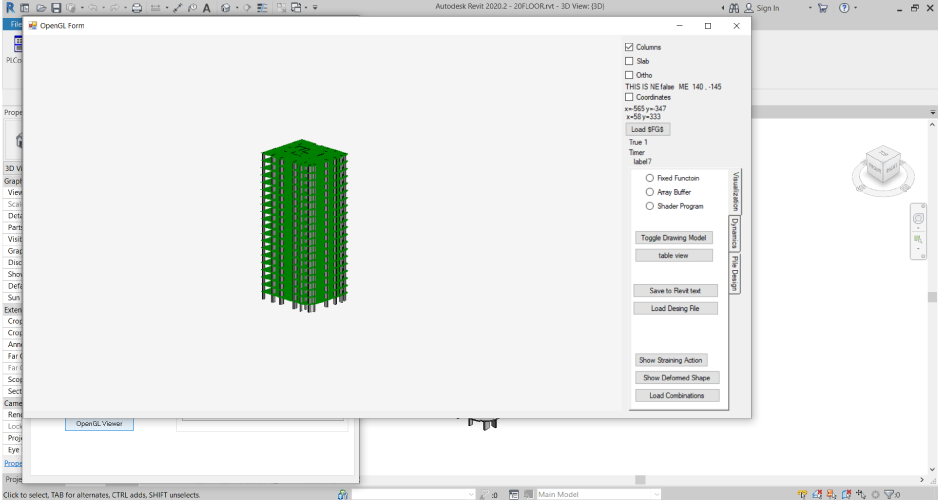Click the table view button
The height and width of the screenshot is (500, 940).
(x=673, y=255)
